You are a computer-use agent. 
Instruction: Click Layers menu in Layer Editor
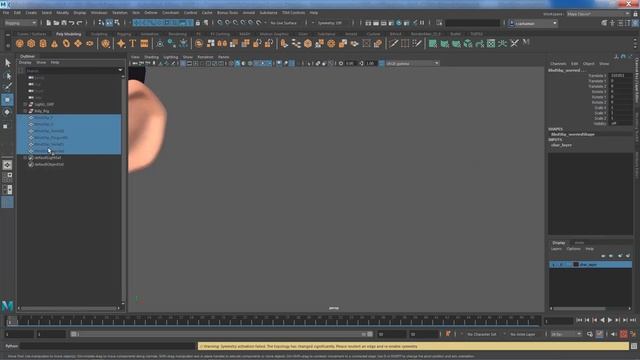(x=556, y=249)
